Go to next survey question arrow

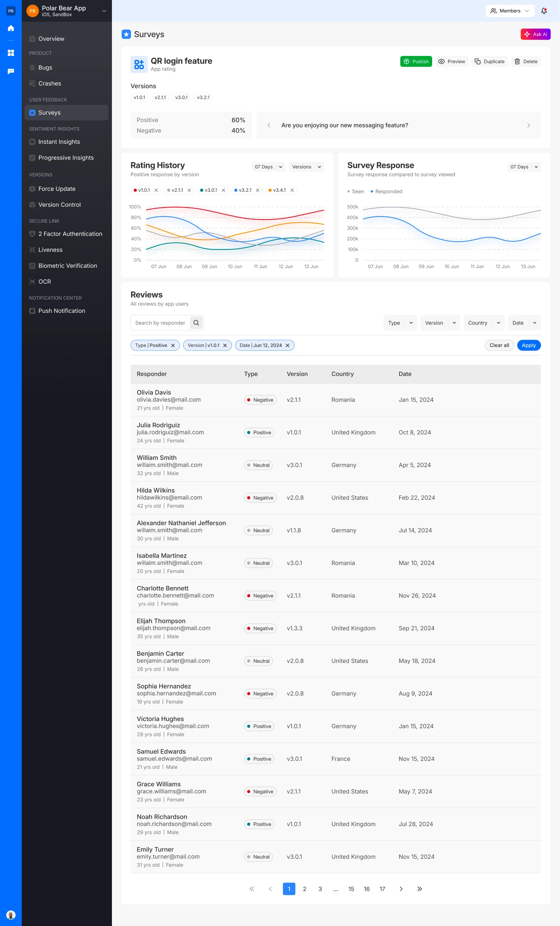528,125
